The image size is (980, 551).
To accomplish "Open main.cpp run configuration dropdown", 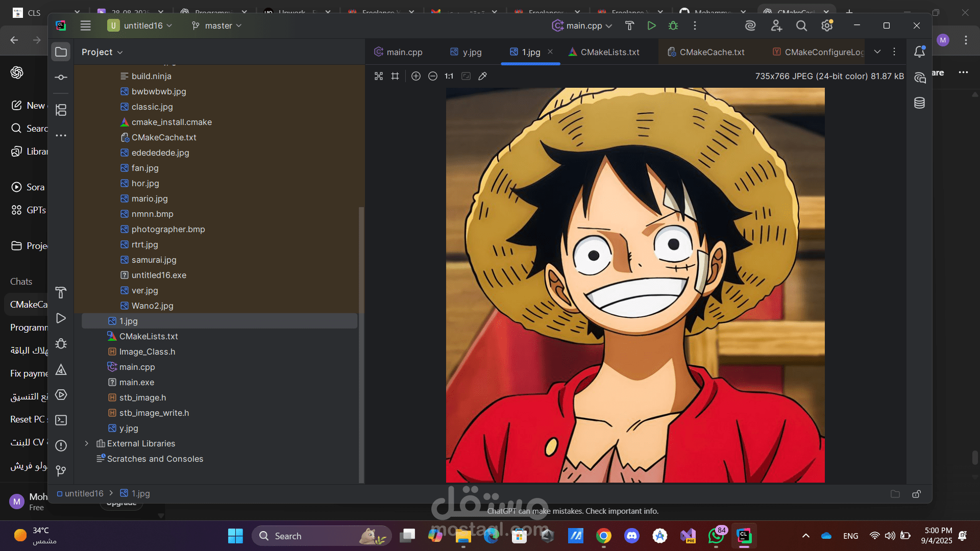I will click(x=582, y=26).
